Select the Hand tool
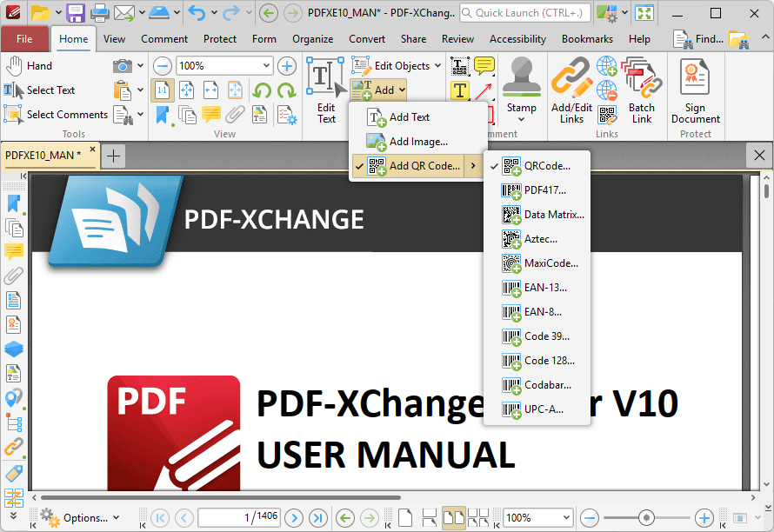The height and width of the screenshot is (532, 774). tap(29, 66)
